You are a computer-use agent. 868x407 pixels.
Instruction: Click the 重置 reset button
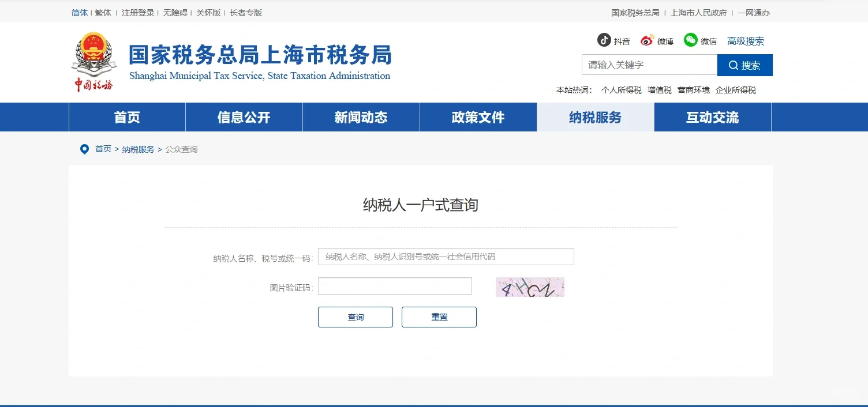(439, 316)
